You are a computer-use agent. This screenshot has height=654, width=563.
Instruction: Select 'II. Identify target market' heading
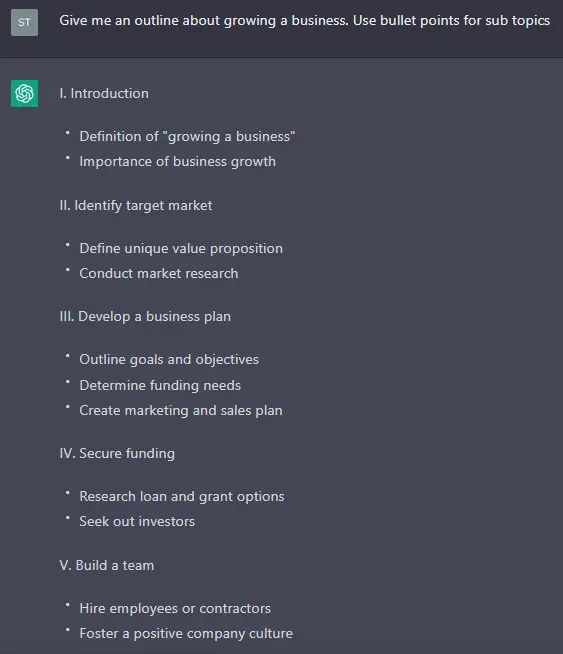[x=136, y=205]
